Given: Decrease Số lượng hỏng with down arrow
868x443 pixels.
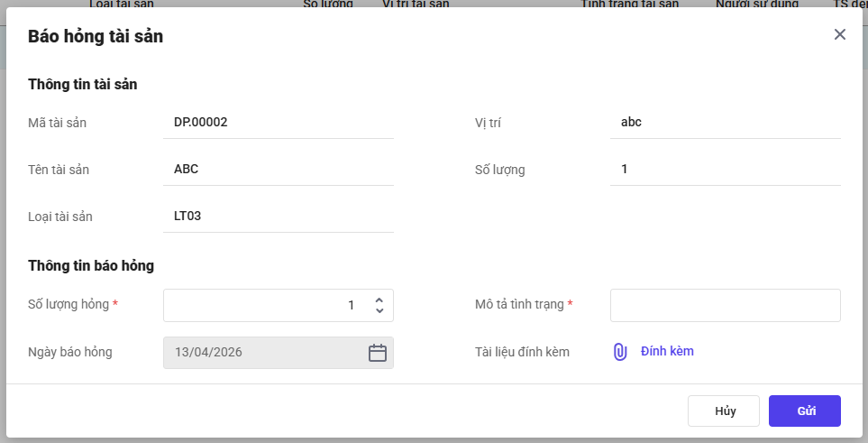Looking at the screenshot, I should pos(379,311).
